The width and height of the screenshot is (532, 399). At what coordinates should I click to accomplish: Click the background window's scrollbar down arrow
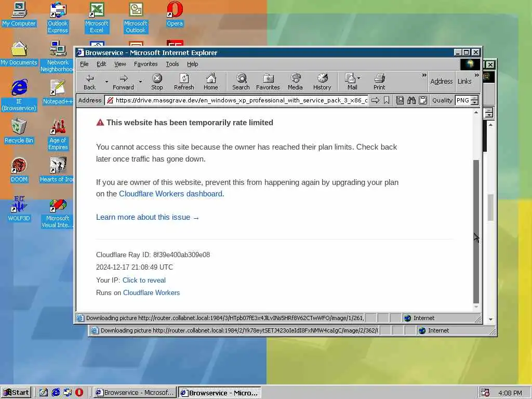[x=490, y=320]
